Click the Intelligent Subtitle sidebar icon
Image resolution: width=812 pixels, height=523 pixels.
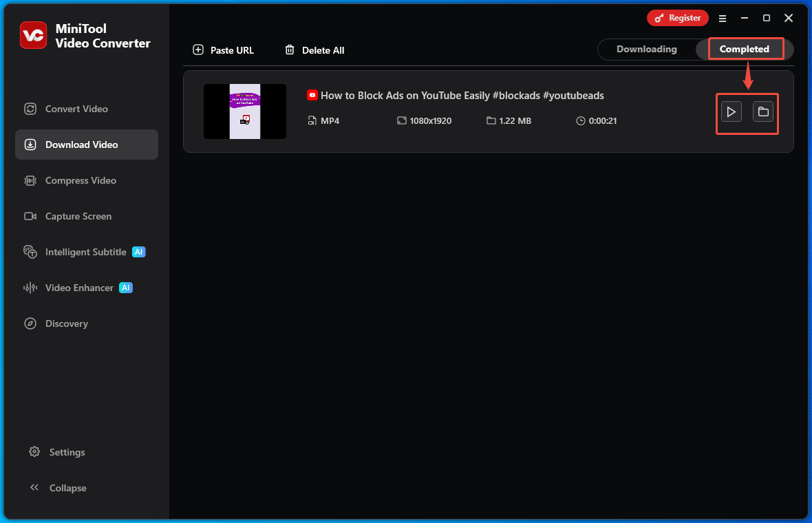[30, 252]
